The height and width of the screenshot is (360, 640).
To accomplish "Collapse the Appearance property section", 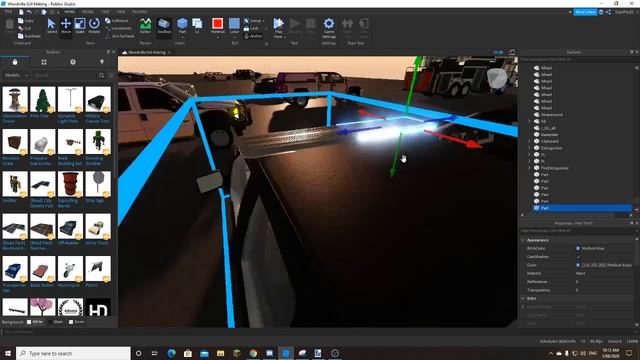I will coord(523,240).
